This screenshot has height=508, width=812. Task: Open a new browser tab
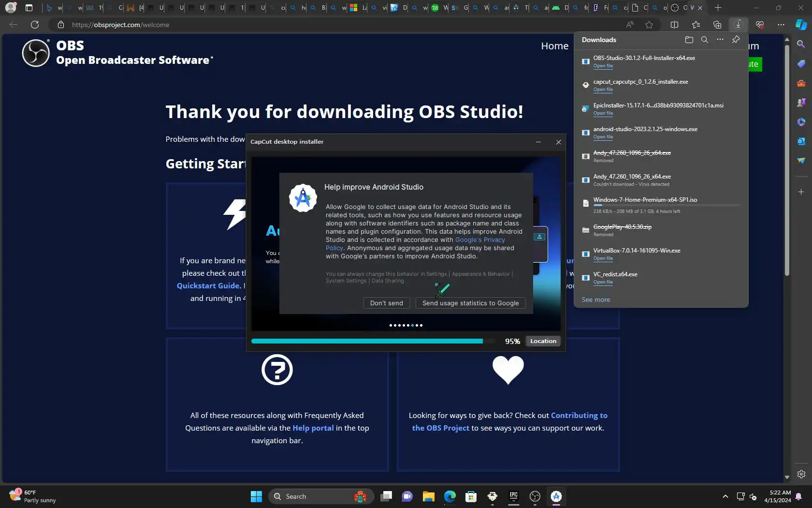pyautogui.click(x=718, y=8)
